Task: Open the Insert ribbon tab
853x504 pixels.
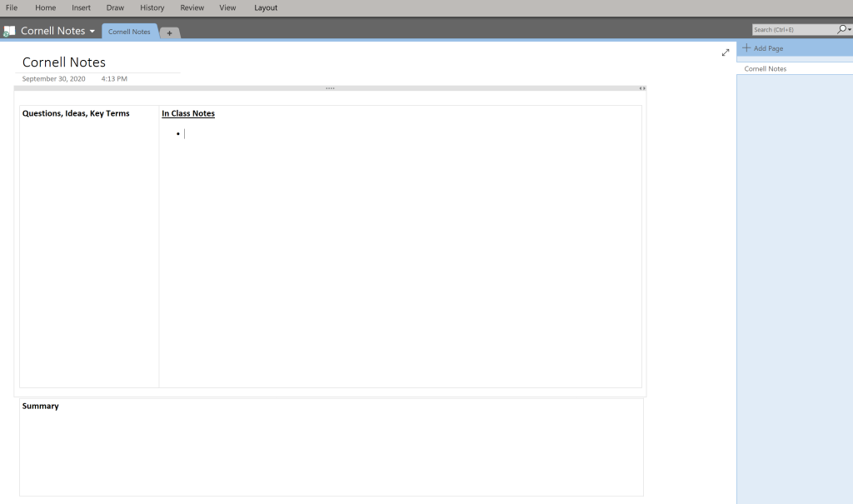Action: pos(81,7)
